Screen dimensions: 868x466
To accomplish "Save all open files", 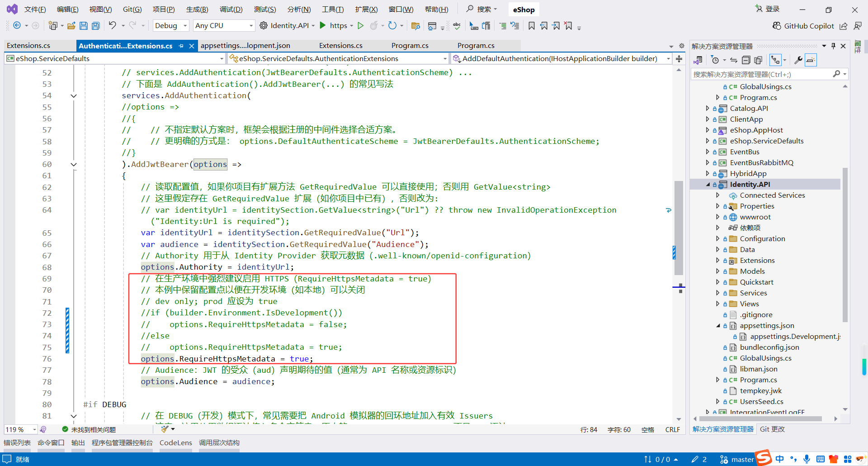I will coord(95,25).
